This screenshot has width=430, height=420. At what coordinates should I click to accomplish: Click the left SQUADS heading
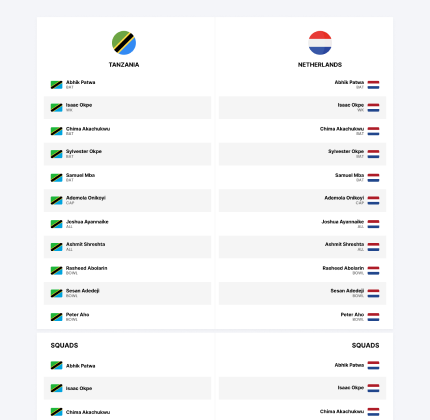64,345
